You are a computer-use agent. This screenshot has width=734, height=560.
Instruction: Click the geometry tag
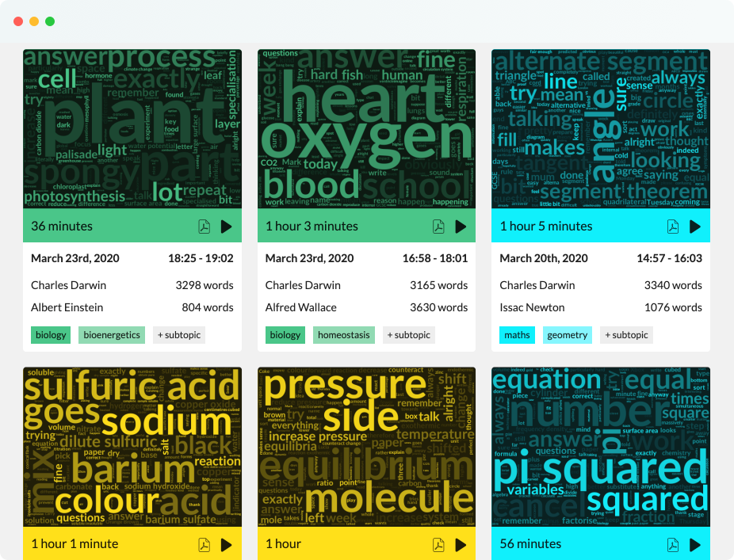coord(568,335)
